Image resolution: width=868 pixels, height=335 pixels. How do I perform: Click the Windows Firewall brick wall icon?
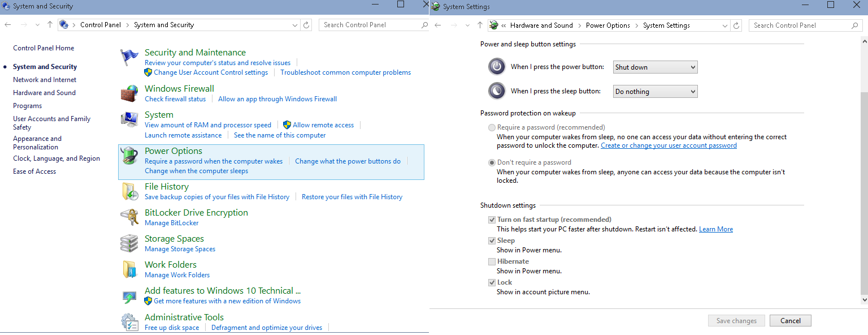[x=129, y=93]
